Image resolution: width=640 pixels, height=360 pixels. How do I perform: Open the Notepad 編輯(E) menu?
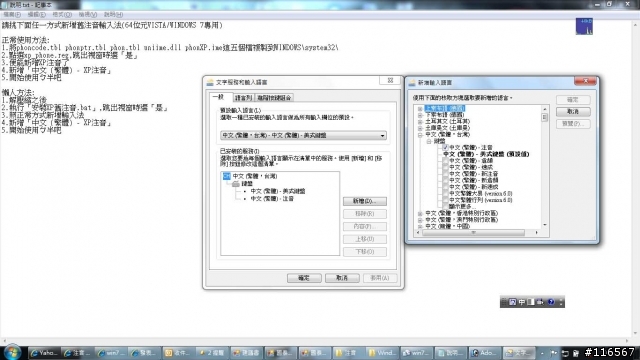(x=36, y=15)
